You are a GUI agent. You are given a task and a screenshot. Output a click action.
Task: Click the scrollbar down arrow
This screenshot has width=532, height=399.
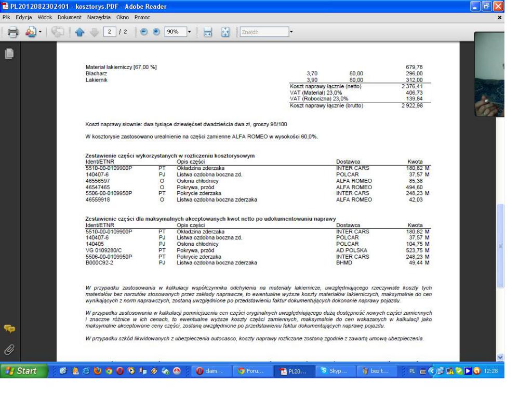tap(500, 357)
